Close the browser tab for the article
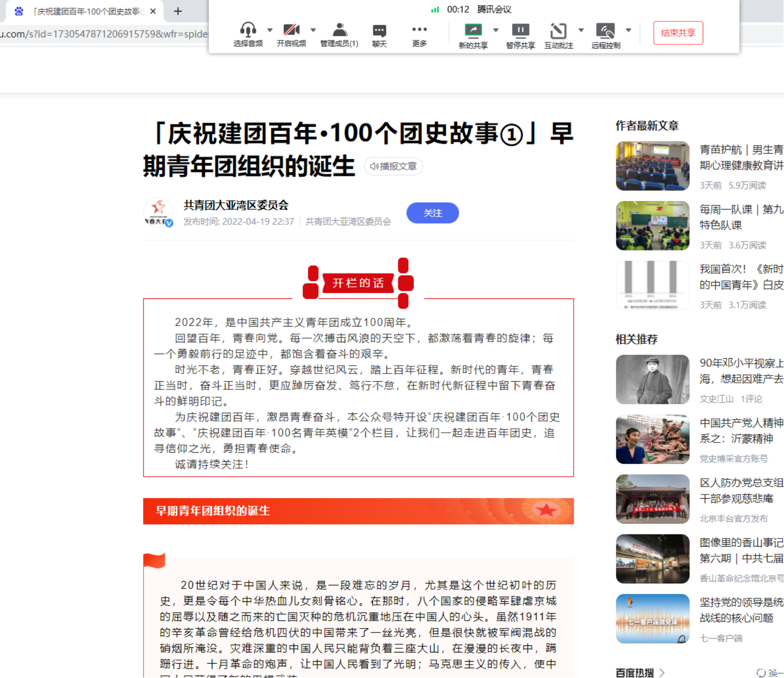 153,11
